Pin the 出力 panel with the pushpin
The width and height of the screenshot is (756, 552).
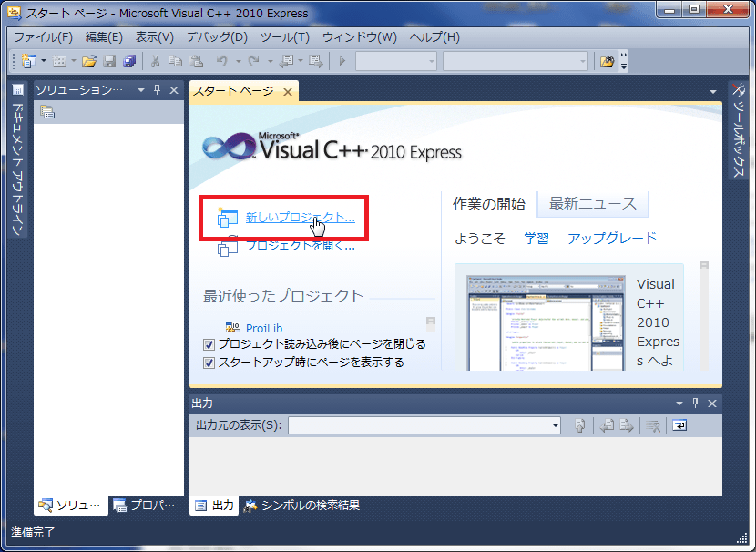pos(695,403)
